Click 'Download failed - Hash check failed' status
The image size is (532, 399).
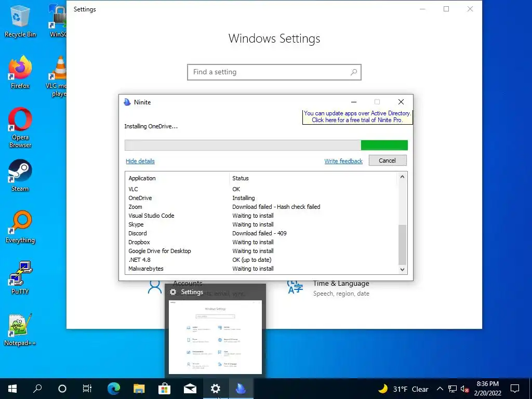[276, 207]
